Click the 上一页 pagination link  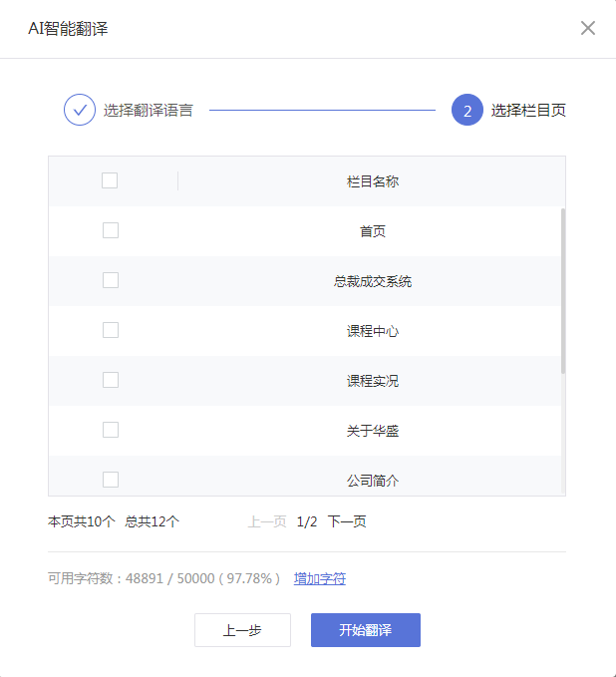pyautogui.click(x=267, y=521)
